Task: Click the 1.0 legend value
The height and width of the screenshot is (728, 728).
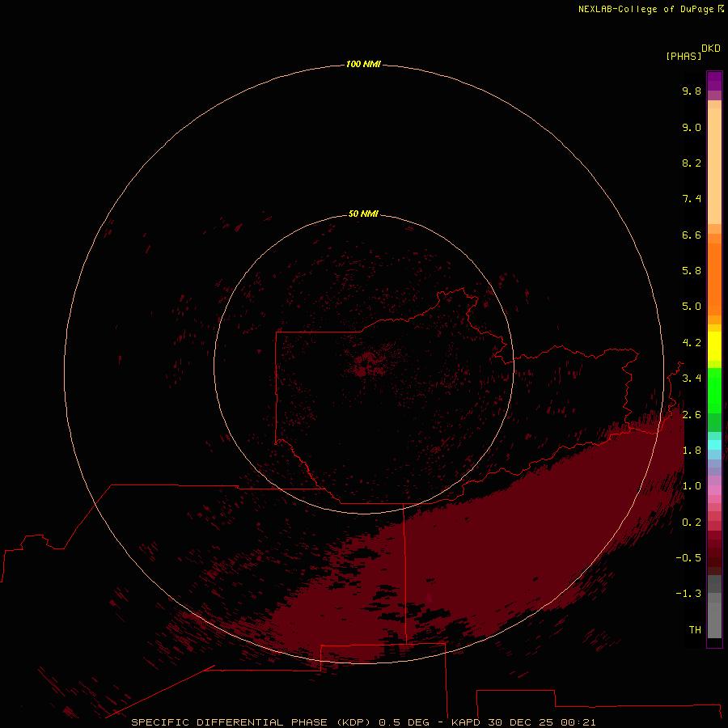Action: coord(692,486)
